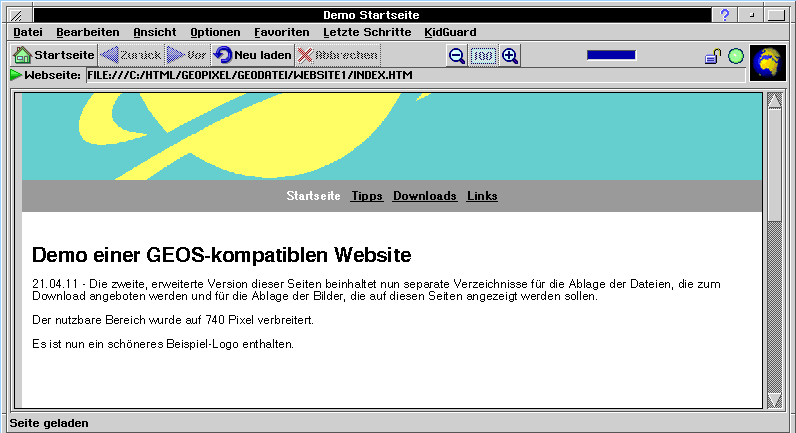Open the Favoriten menu
Image resolution: width=796 pixels, height=433 pixels.
tap(281, 32)
